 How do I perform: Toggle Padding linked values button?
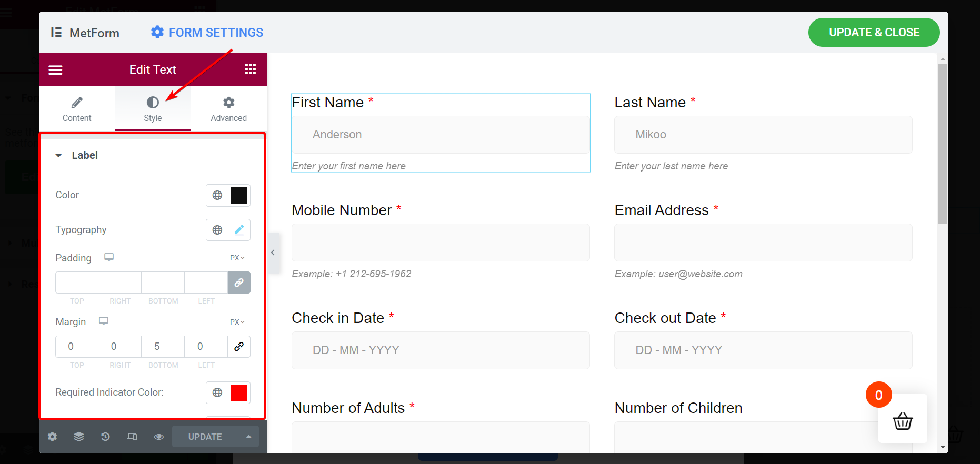click(239, 283)
